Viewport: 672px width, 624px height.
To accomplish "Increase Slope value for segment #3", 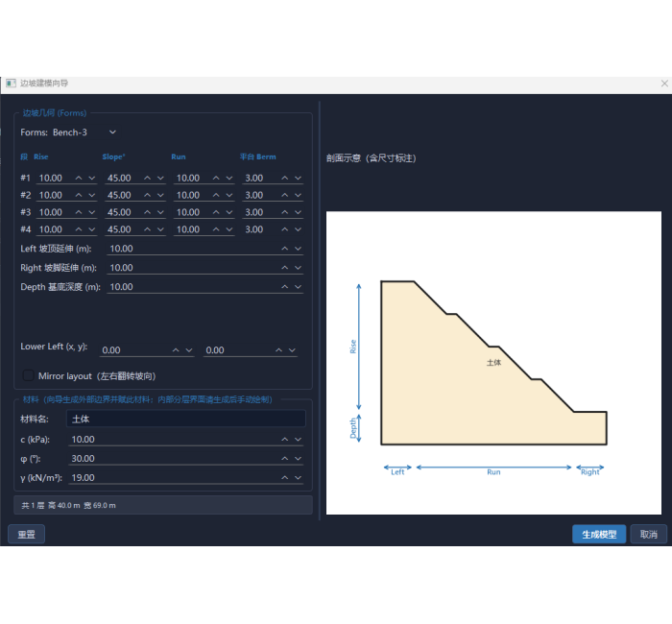I will click(x=148, y=212).
